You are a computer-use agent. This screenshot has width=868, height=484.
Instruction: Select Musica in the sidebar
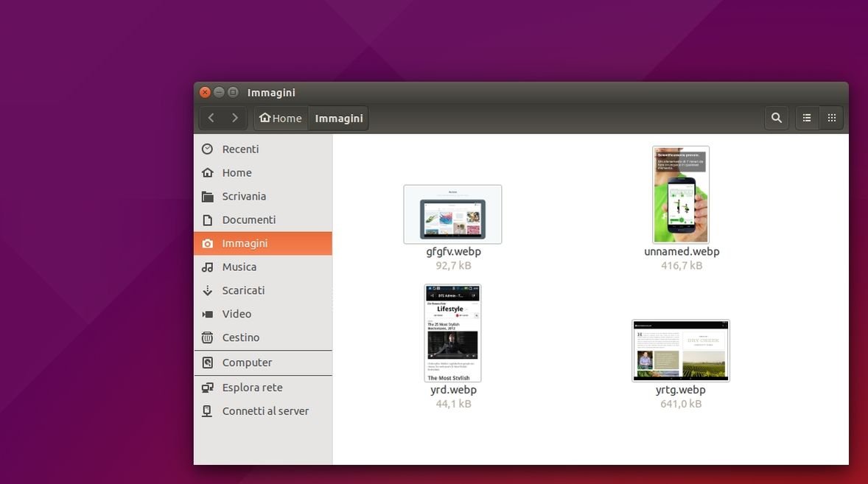[239, 267]
